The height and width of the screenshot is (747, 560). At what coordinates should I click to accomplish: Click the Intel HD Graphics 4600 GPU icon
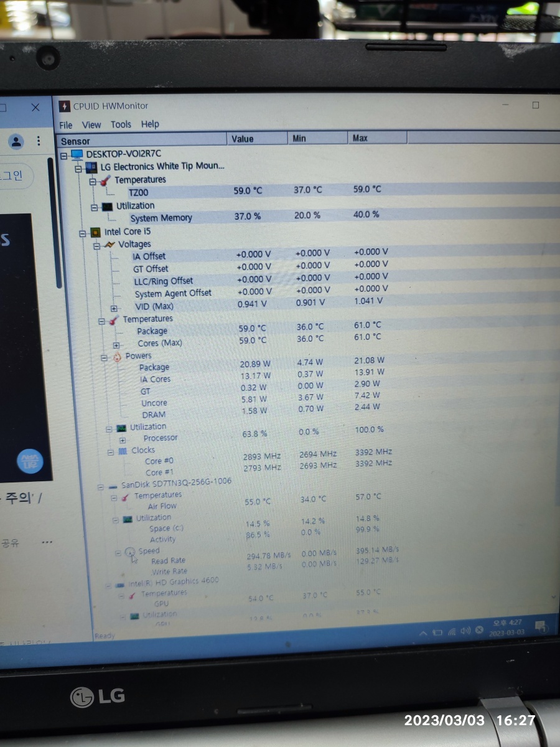coord(120,585)
